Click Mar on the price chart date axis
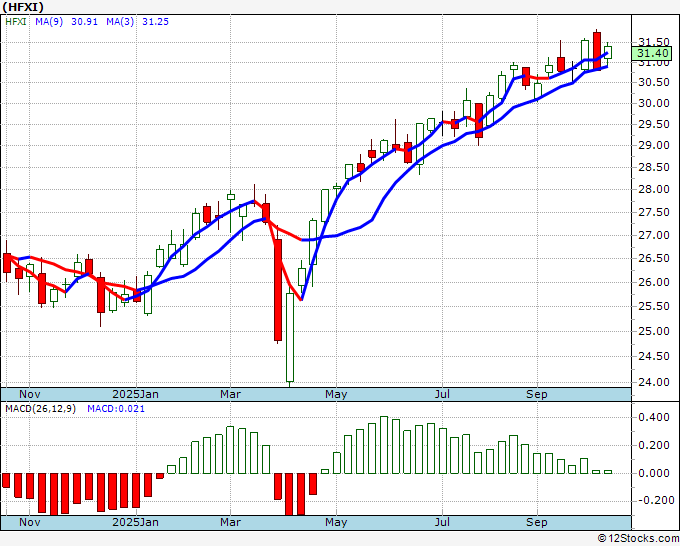680x546 pixels. pos(230,394)
